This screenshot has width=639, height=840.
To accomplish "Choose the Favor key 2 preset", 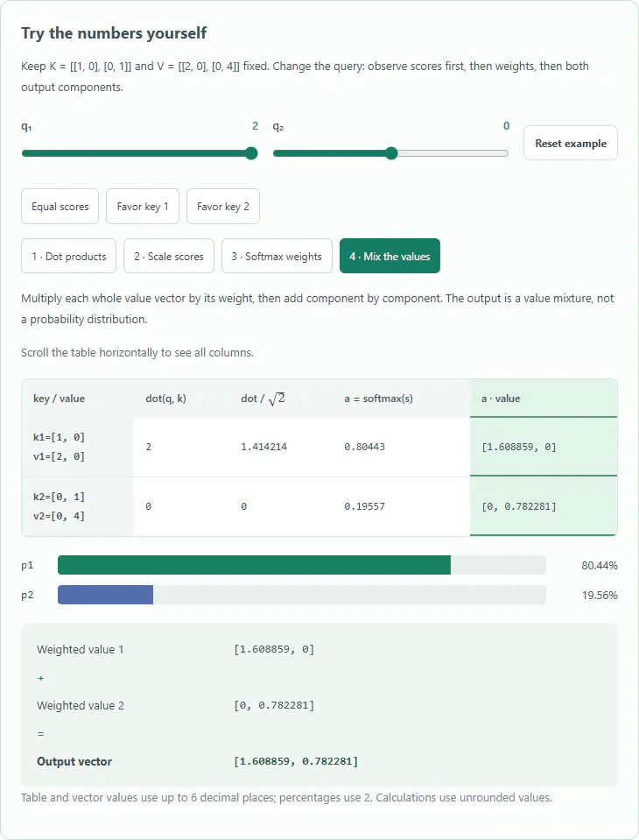I will point(223,206).
